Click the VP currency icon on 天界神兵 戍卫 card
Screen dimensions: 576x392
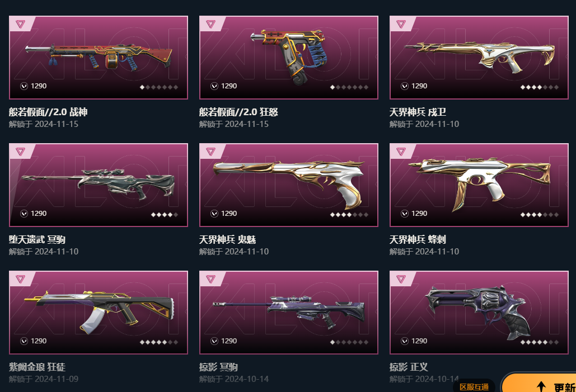[405, 86]
